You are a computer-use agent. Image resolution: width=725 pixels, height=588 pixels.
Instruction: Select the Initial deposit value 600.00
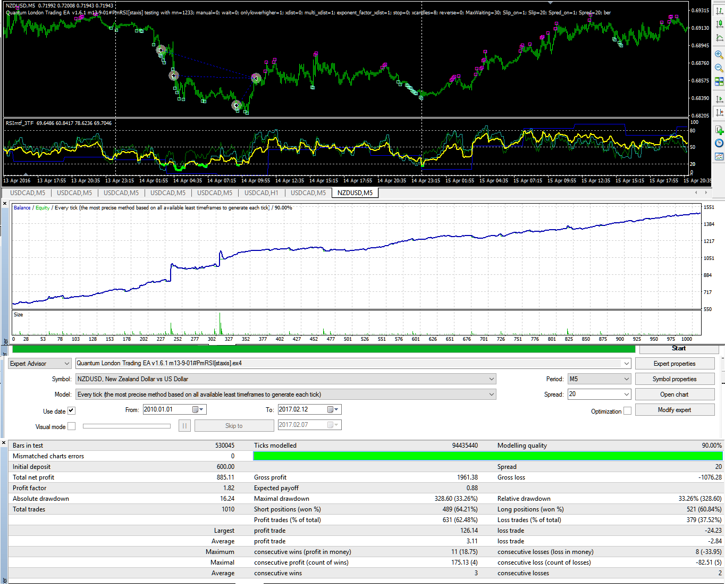point(225,467)
